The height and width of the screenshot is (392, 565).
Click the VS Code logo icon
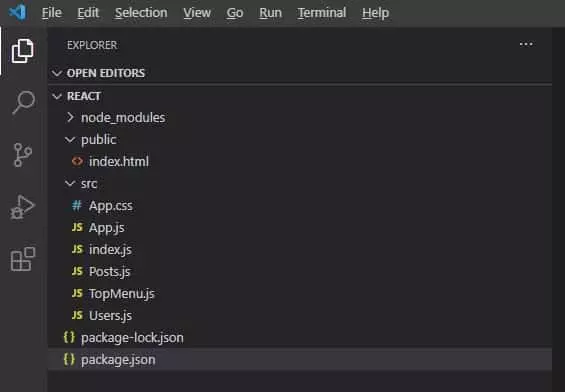(x=18, y=12)
